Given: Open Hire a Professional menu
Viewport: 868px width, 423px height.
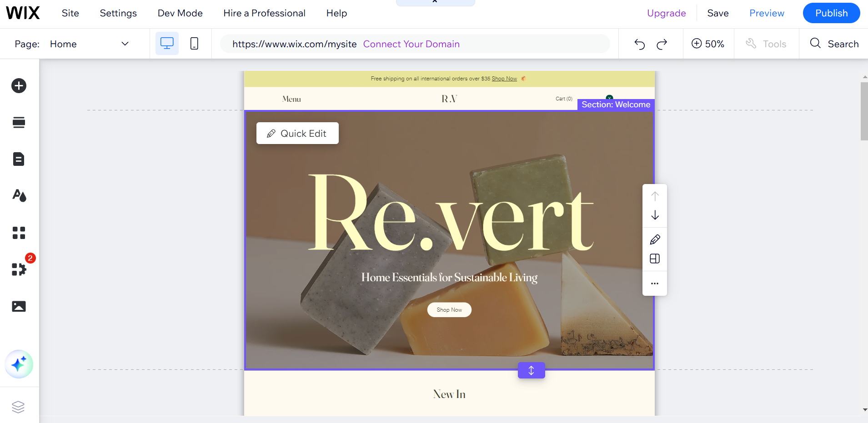Looking at the screenshot, I should [x=264, y=13].
